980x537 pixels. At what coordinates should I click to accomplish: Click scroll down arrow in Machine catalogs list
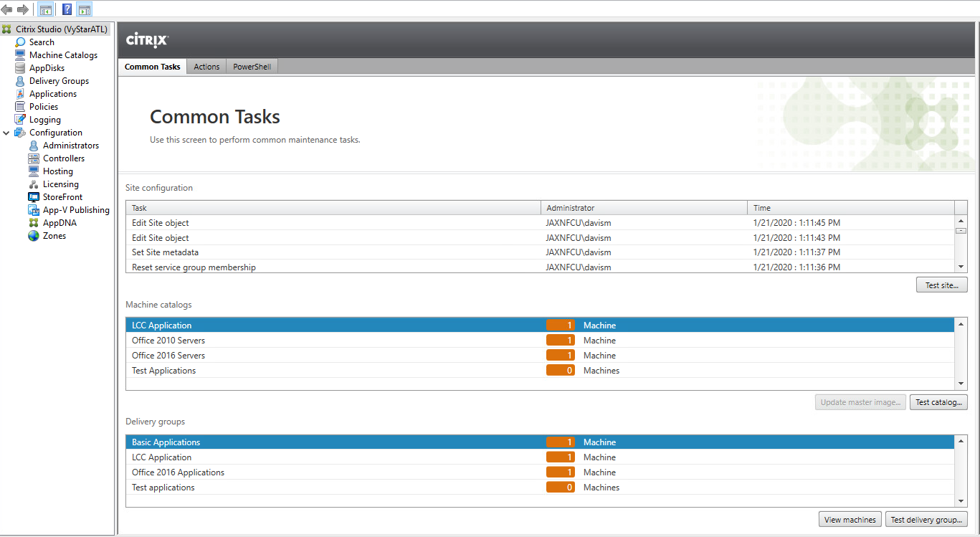pos(961,384)
